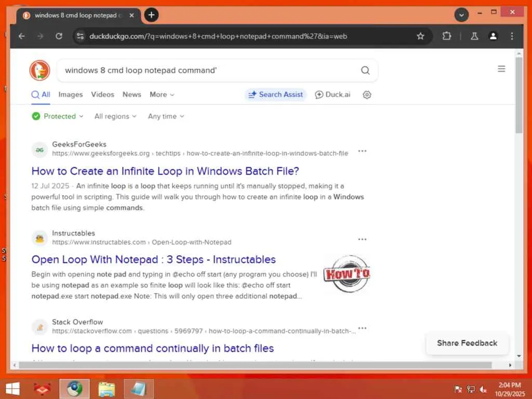Click GeeksForGeeks favicon
Screen dimensions: 532x399
(39, 150)
